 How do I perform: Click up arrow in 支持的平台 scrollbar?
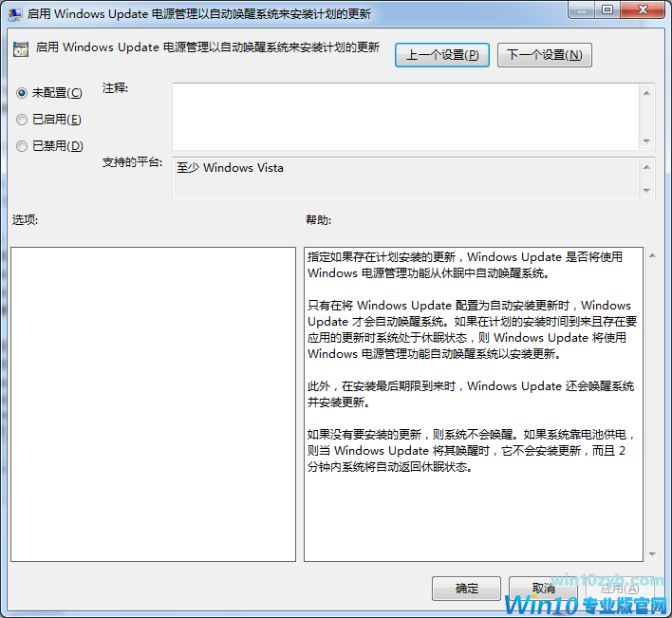[x=646, y=167]
